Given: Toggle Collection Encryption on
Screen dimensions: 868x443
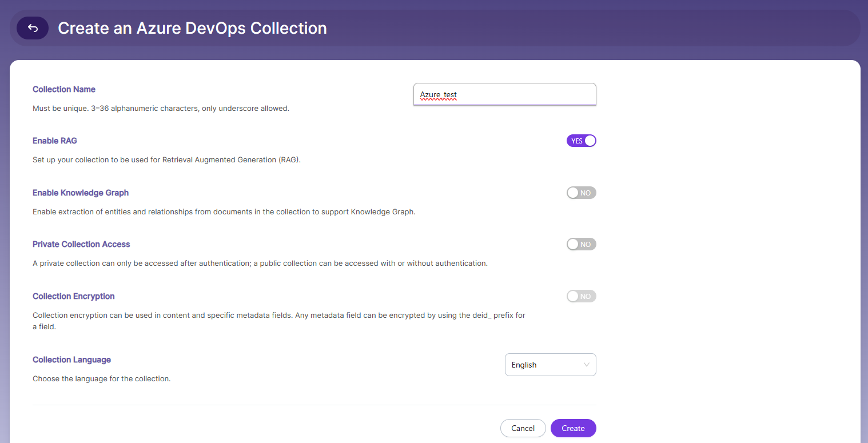Looking at the screenshot, I should tap(582, 296).
